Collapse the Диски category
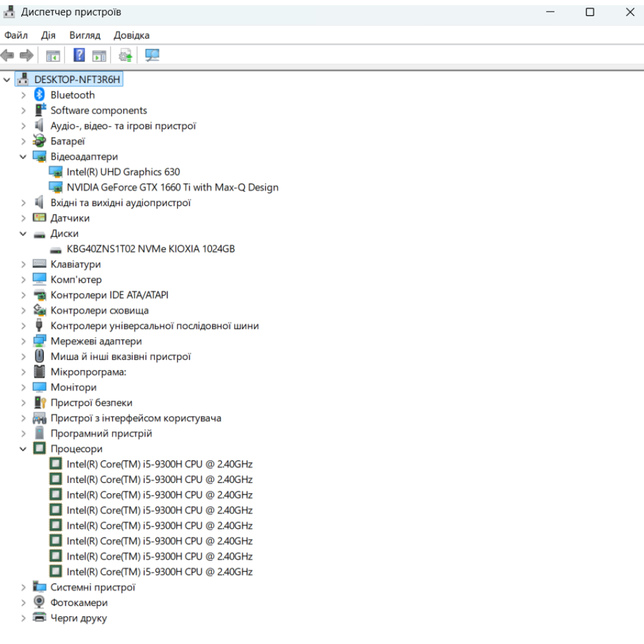Screen dimensions: 644x644 point(23,234)
